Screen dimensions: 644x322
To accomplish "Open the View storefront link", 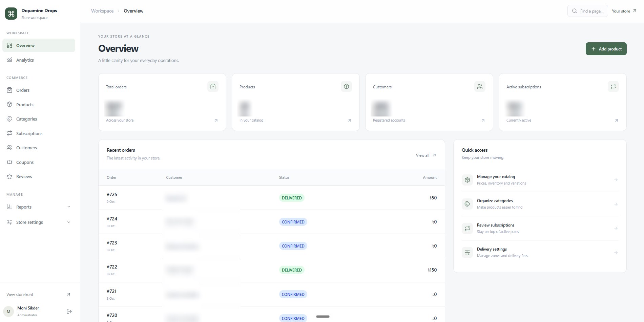I will click(39, 295).
